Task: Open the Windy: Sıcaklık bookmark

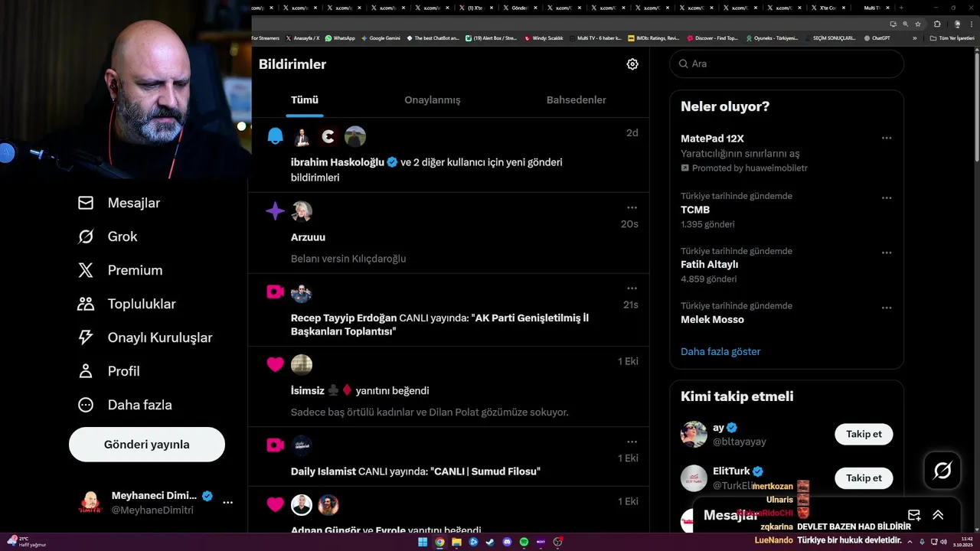Action: pyautogui.click(x=544, y=38)
